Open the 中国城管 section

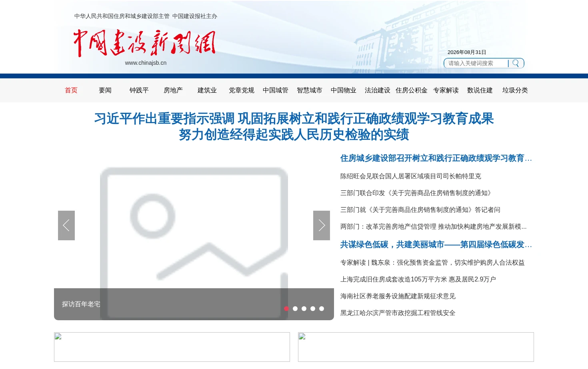click(276, 90)
